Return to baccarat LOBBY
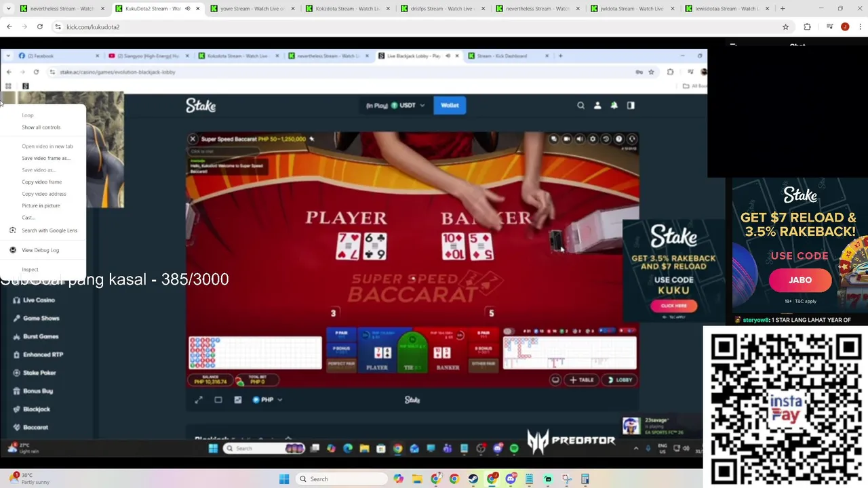Image resolution: width=868 pixels, height=488 pixels. [620, 380]
